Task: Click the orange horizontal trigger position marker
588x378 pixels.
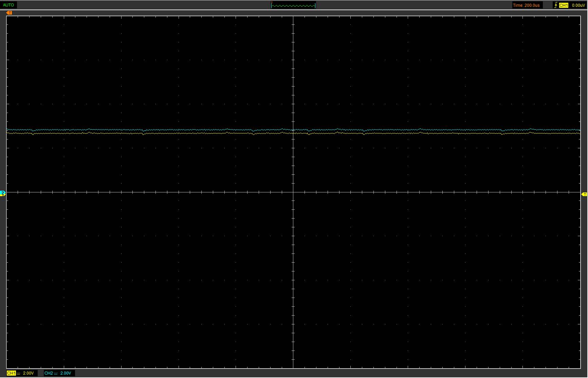Action: coord(9,13)
